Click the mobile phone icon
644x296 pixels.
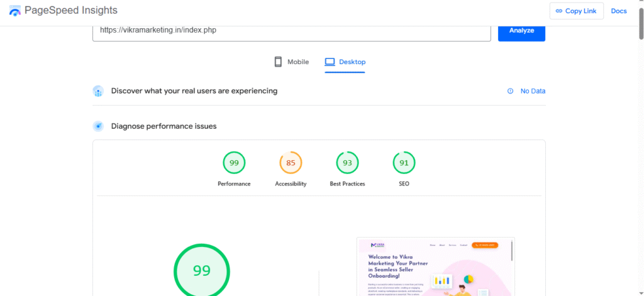point(278,62)
